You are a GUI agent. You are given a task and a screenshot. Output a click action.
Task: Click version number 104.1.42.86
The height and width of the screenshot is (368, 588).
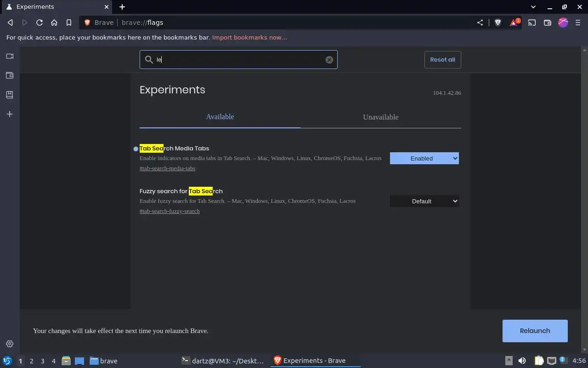point(447,93)
